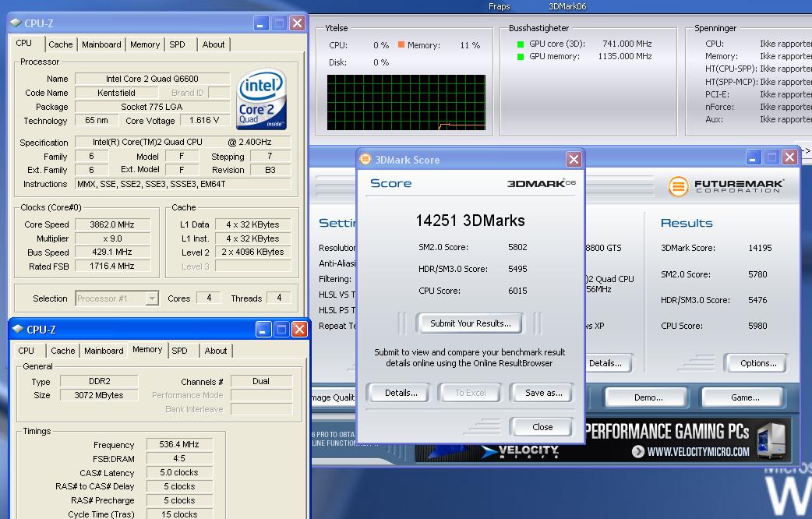
Task: Click the green GPU memory indicator
Action: point(521,56)
